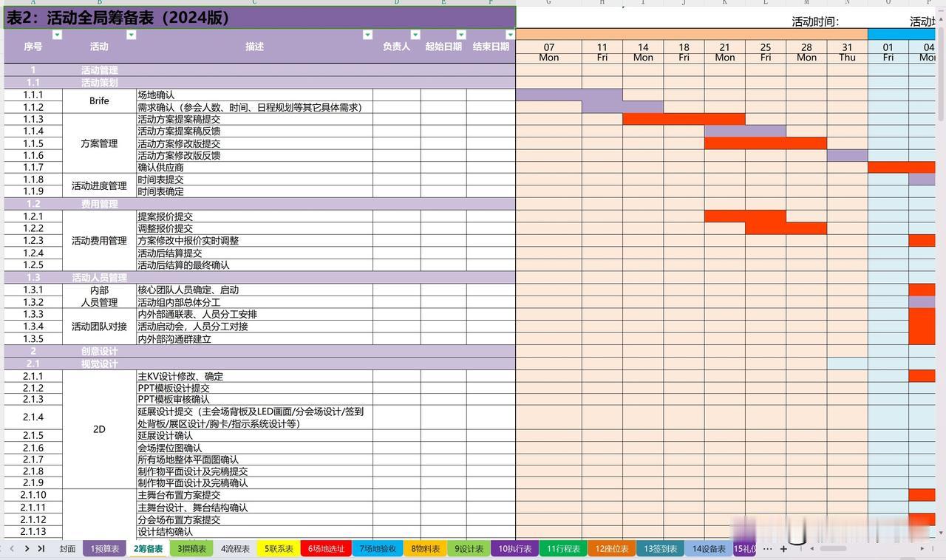
Task: Select the 起始日期 header cell
Action: [x=443, y=47]
